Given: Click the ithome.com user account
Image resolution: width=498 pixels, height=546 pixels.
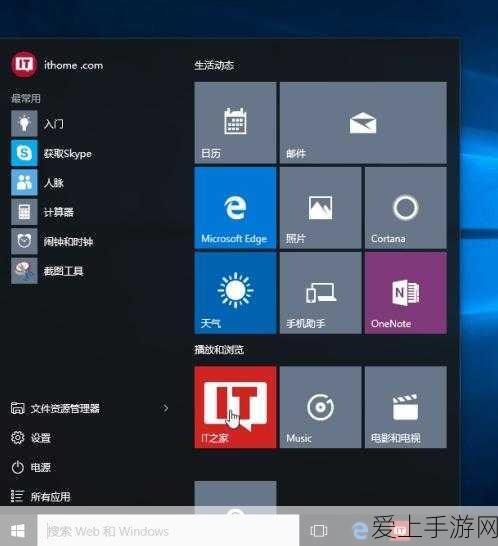Looking at the screenshot, I should click(x=57, y=65).
